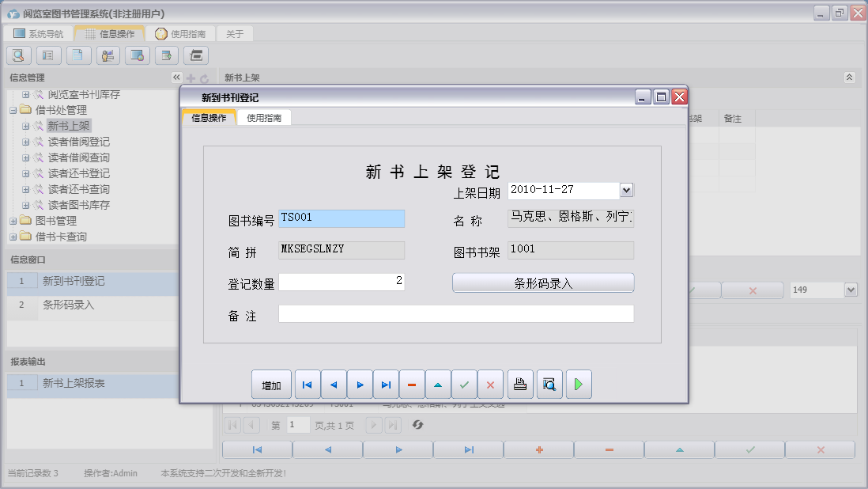This screenshot has height=489, width=868.
Task: Click the 图书编号 input field showing TS001
Action: tap(342, 218)
